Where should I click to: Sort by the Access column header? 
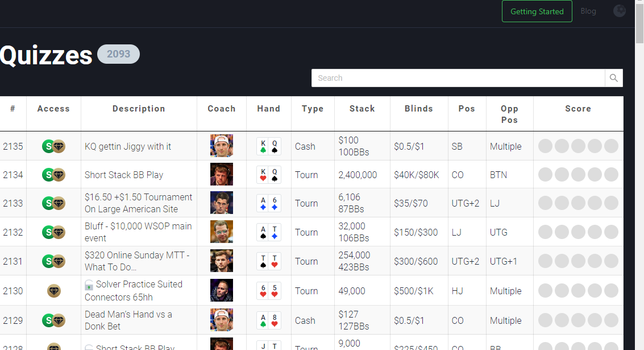point(53,109)
